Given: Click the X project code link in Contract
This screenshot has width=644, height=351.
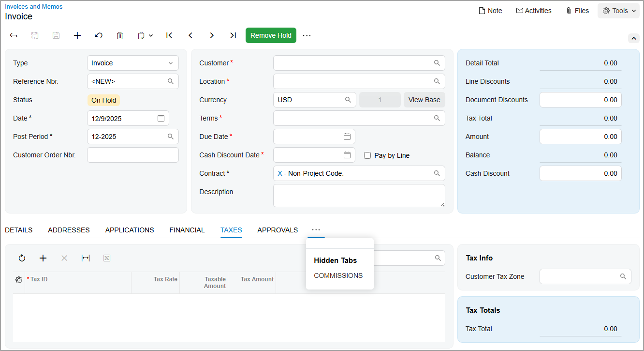Looking at the screenshot, I should pyautogui.click(x=280, y=173).
